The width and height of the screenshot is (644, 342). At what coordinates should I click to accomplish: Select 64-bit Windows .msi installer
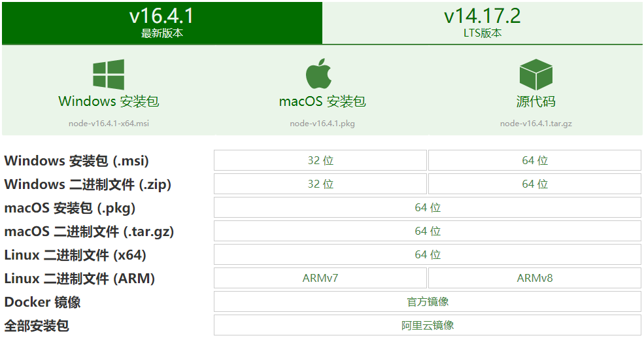(535, 161)
